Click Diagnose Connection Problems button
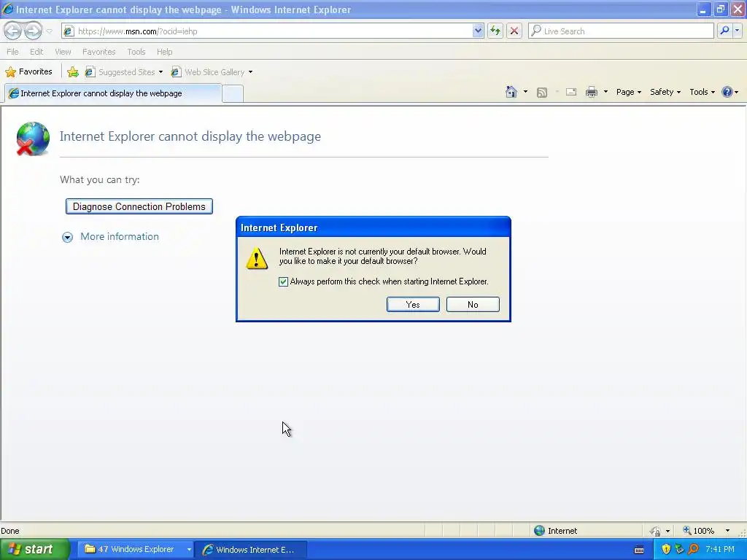747x560 pixels. pyautogui.click(x=139, y=206)
